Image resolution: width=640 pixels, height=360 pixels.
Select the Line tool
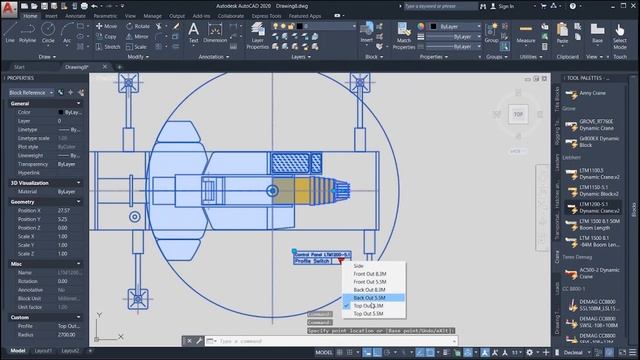[x=10, y=33]
